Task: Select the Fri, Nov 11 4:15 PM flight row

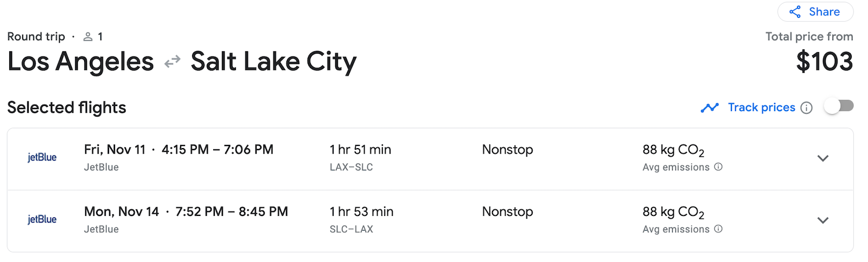Action: pos(178,150)
